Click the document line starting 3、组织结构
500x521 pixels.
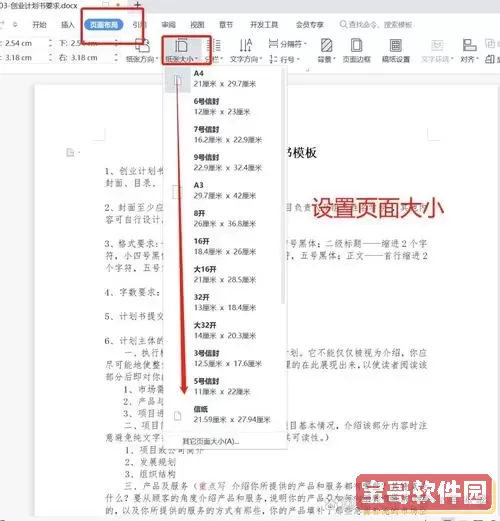pyautogui.click(x=150, y=474)
